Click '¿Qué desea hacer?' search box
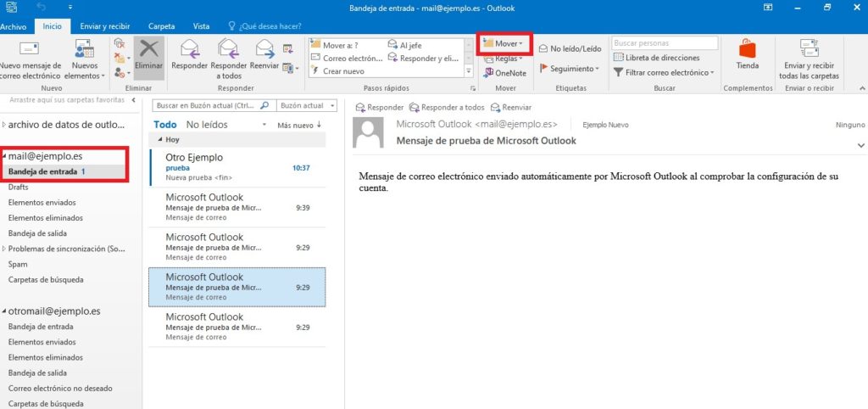The height and width of the screenshot is (409, 868). click(265, 26)
